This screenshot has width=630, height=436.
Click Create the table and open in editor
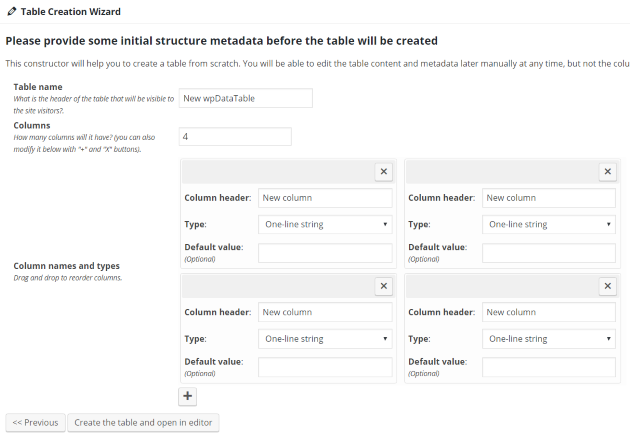143,423
